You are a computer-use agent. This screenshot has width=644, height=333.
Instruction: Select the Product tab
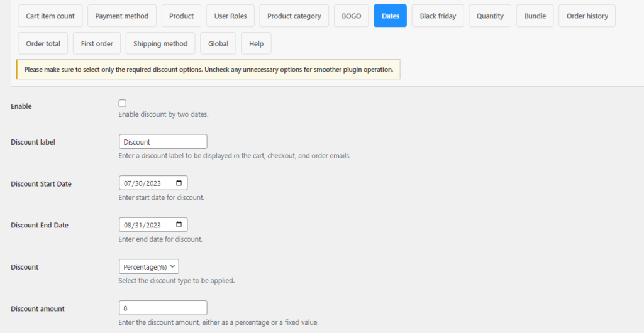(181, 16)
